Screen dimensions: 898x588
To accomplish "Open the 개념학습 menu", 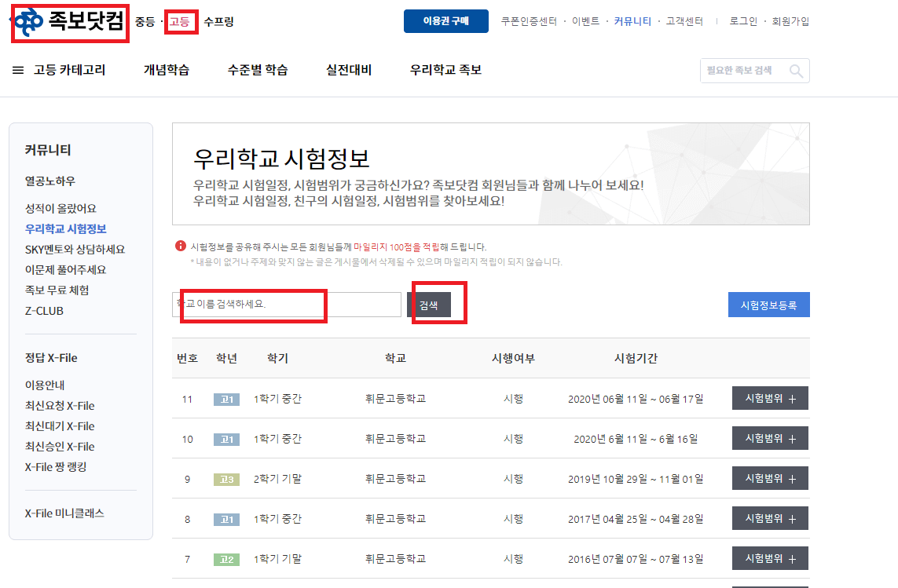I will (x=166, y=69).
